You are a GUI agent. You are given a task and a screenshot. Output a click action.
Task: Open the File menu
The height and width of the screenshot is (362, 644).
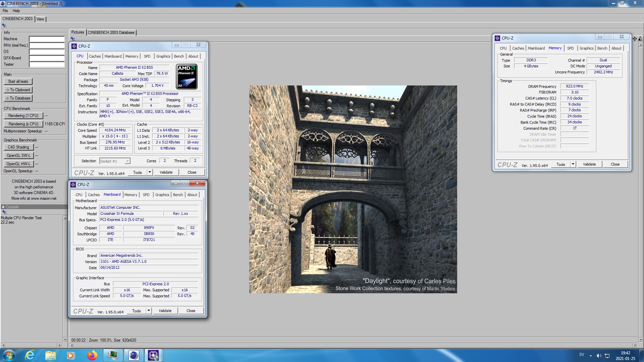coord(5,11)
